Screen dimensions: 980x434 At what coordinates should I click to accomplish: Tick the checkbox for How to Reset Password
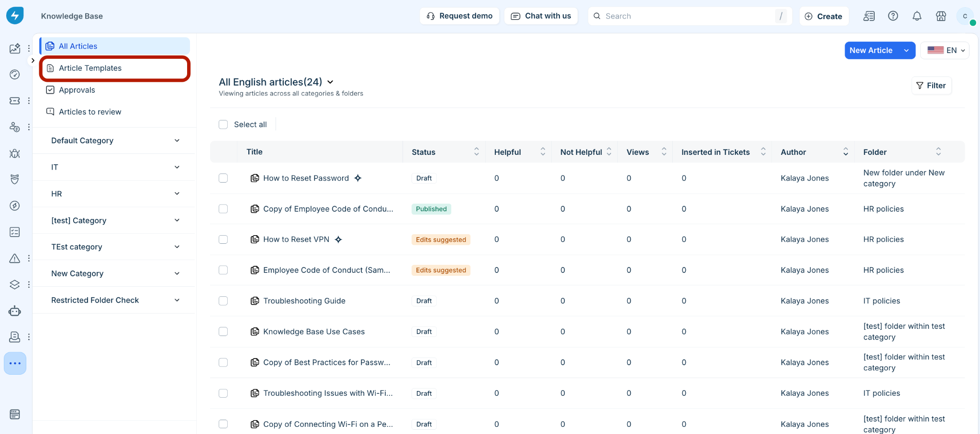coord(223,178)
